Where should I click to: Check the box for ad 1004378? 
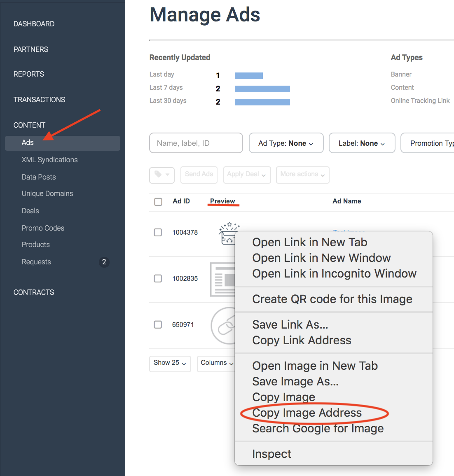click(158, 233)
